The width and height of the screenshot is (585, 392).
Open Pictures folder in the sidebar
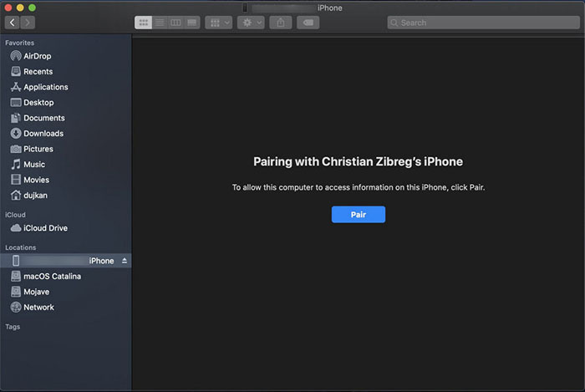(66, 149)
